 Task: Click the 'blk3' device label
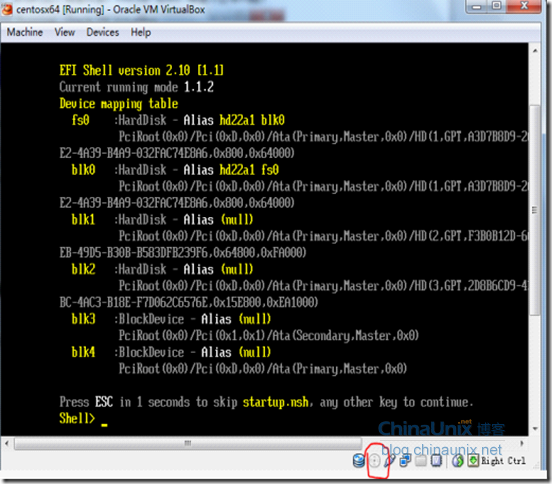tap(83, 319)
